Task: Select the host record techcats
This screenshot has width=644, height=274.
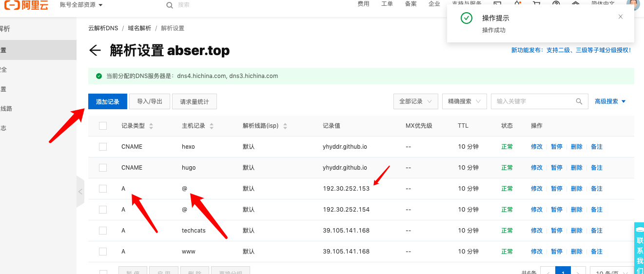Action: coord(194,231)
